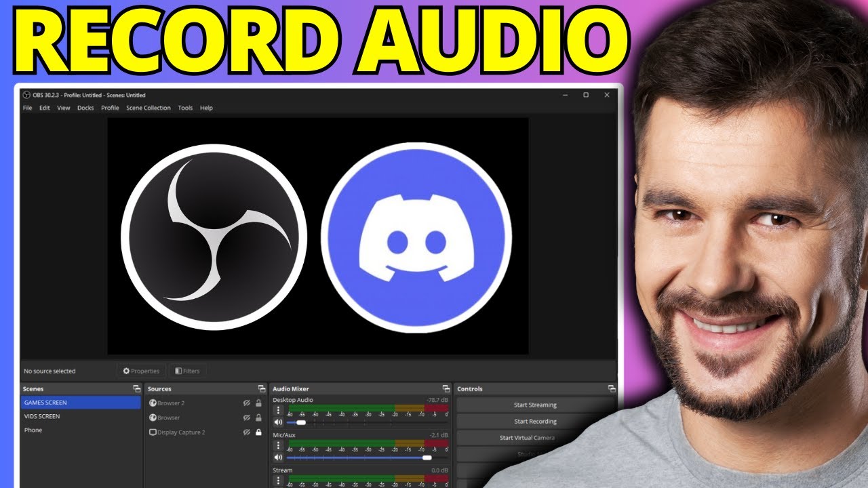Viewport: 868px width, 488px height.
Task: Click the globe icon of Browser source
Action: coord(153,418)
